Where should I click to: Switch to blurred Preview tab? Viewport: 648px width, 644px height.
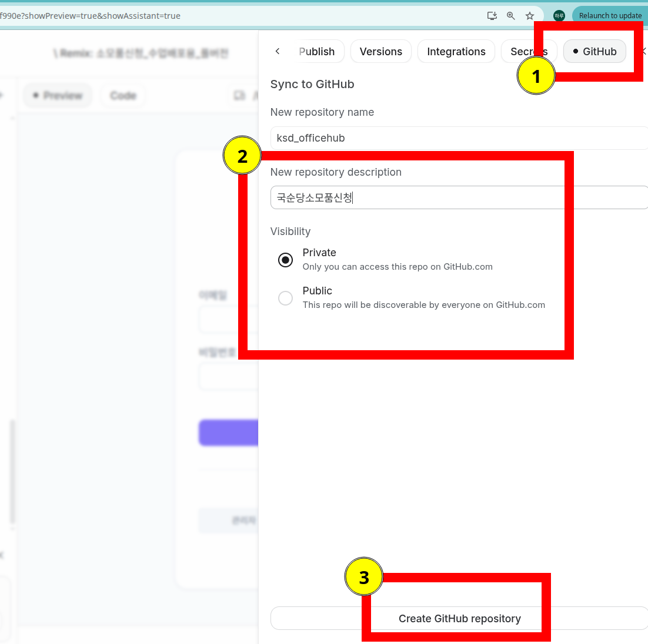[x=58, y=95]
